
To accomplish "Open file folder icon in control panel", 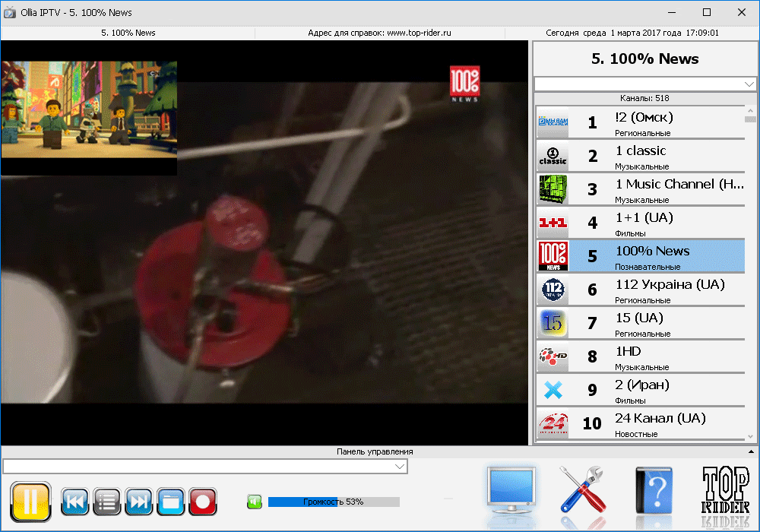I will pos(170,502).
